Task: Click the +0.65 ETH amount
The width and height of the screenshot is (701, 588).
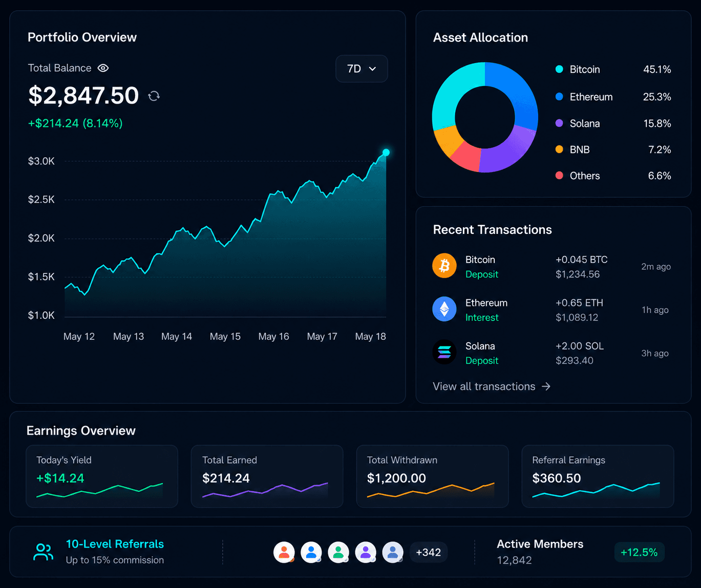Action: tap(579, 302)
